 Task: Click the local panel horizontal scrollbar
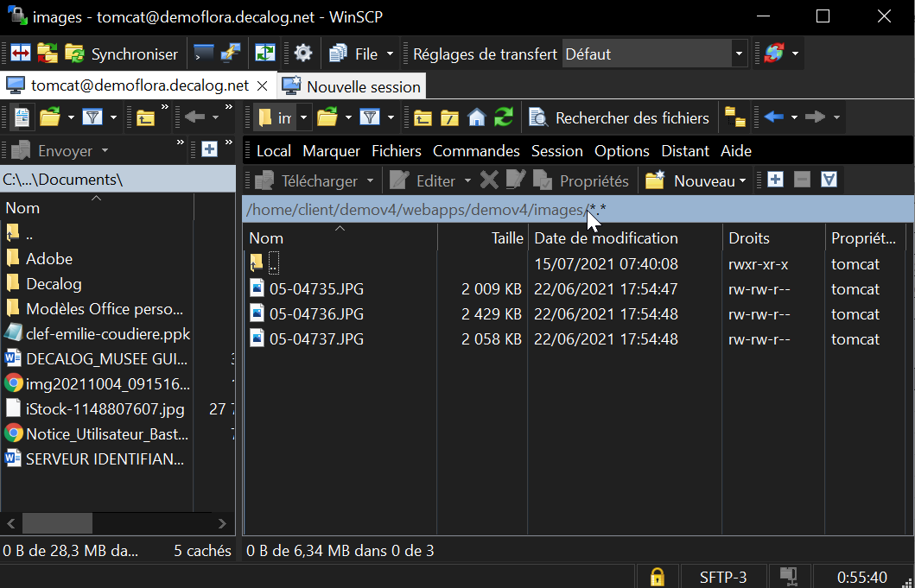tap(118, 523)
